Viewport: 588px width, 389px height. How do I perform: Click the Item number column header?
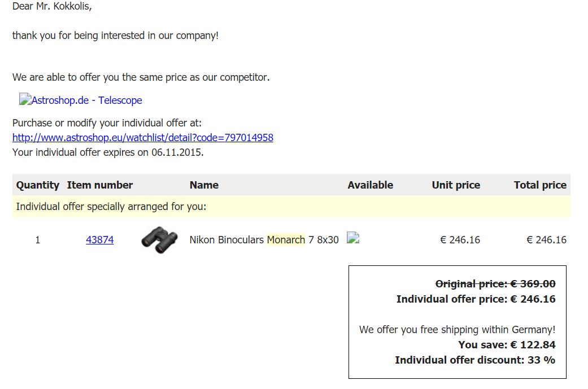click(x=100, y=185)
